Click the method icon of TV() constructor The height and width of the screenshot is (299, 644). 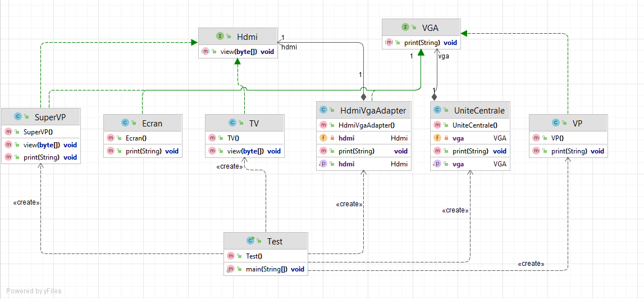coord(212,138)
